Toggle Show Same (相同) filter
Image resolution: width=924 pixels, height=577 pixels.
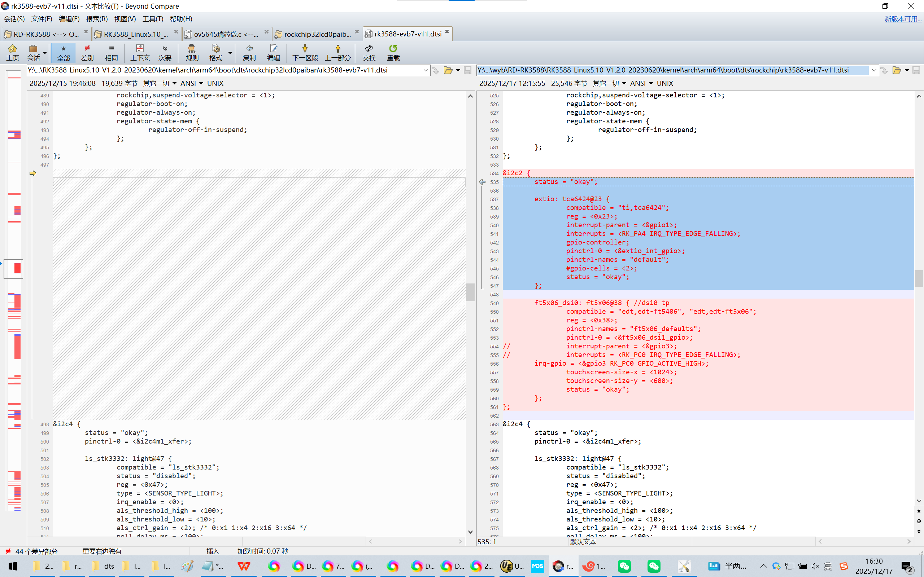[111, 52]
